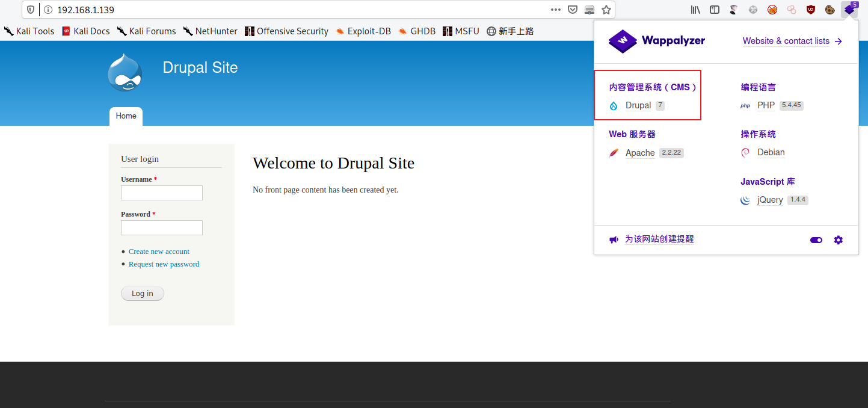The image size is (868, 408).
Task: Open the JavaScript 库 category heading
Action: pyautogui.click(x=768, y=182)
